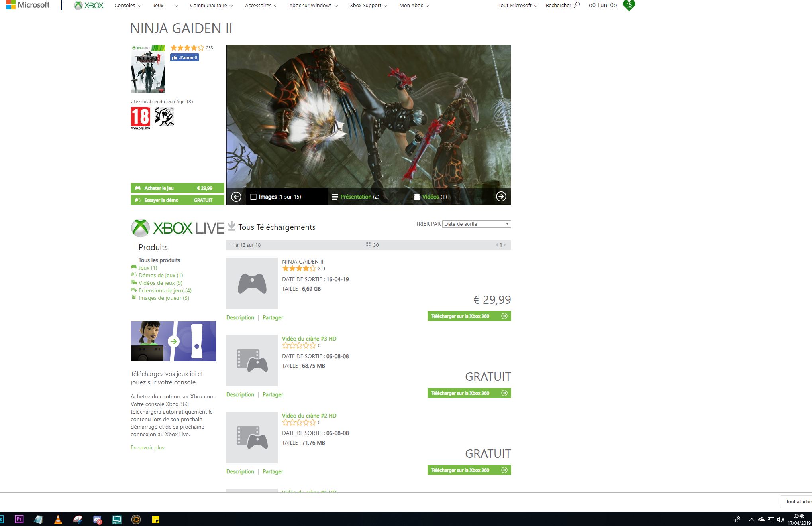
Task: Filter by Vidéos de jeux (9)
Action: tap(161, 283)
